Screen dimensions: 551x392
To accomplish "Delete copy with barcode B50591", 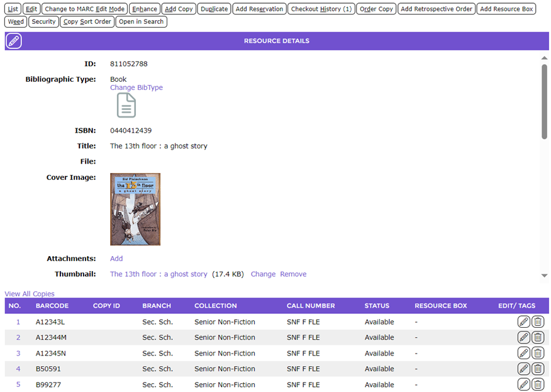I will pyautogui.click(x=538, y=369).
